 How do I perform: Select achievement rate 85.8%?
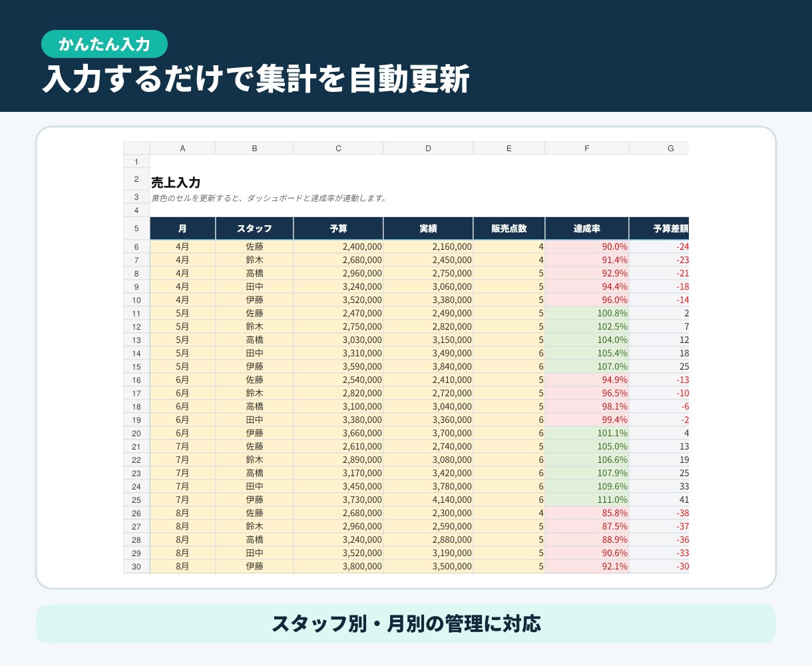[587, 513]
